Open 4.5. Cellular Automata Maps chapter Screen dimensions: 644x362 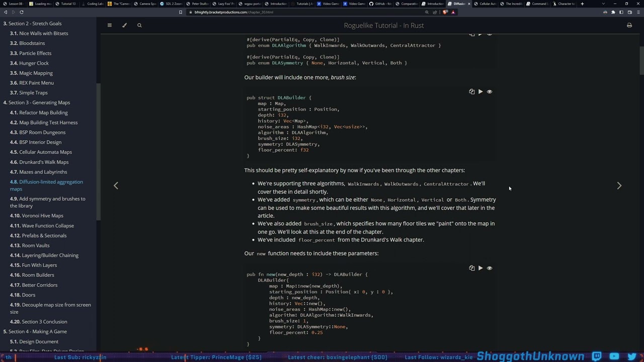41,152
